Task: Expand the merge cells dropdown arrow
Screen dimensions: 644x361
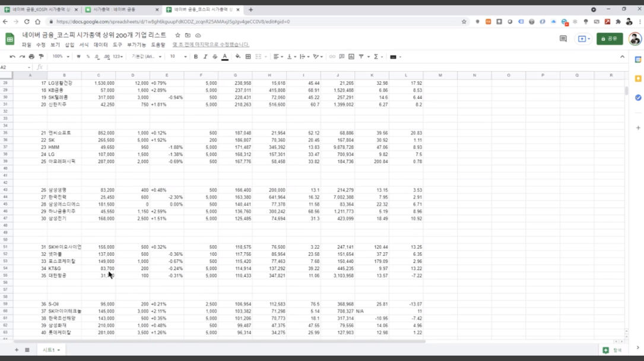Action: point(266,56)
